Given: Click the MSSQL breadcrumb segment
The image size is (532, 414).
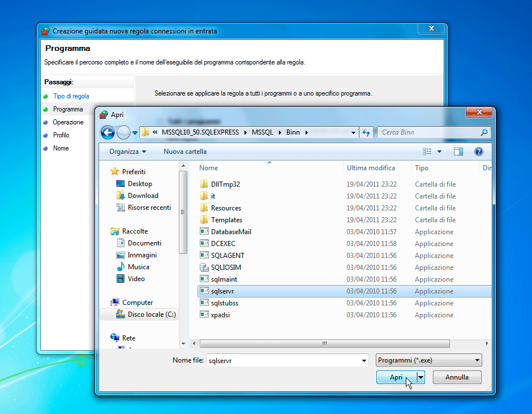Looking at the screenshot, I should pos(262,132).
